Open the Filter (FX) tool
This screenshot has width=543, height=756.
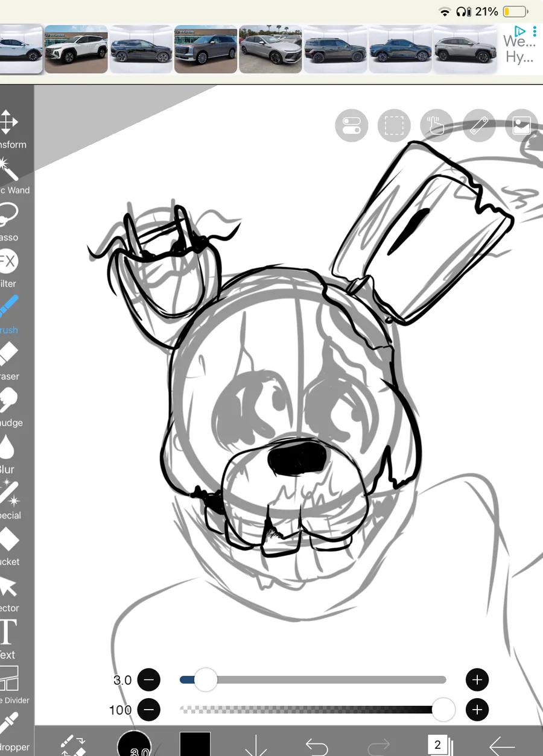click(x=8, y=268)
